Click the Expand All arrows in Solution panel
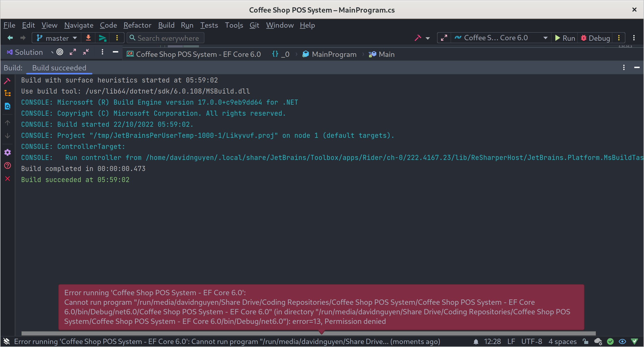644x347 pixels. [x=73, y=52]
